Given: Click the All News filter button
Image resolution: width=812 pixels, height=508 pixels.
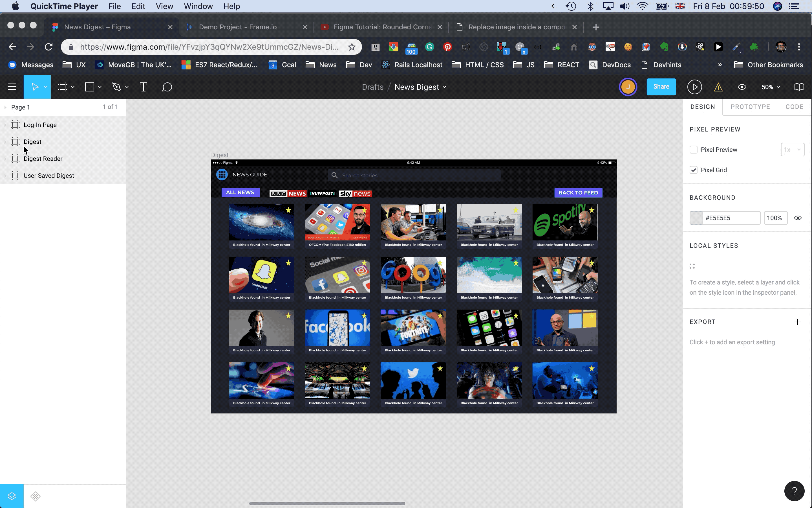Looking at the screenshot, I should coord(240,192).
